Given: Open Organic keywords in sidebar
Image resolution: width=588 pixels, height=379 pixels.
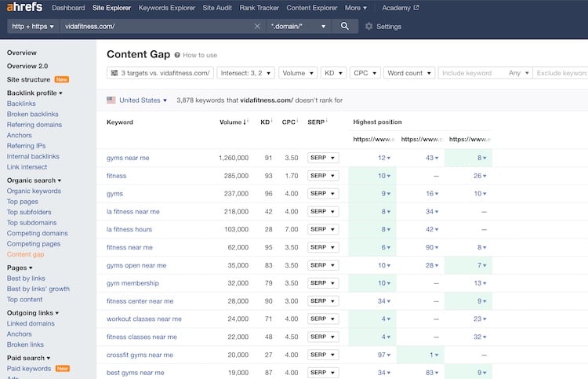Looking at the screenshot, I should point(34,191).
